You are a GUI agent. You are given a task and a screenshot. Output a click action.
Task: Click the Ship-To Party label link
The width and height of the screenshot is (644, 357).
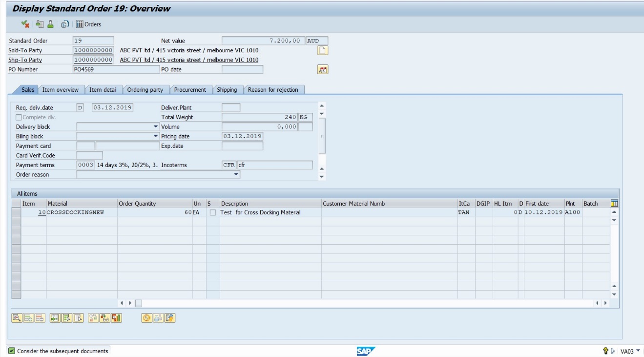click(x=25, y=60)
